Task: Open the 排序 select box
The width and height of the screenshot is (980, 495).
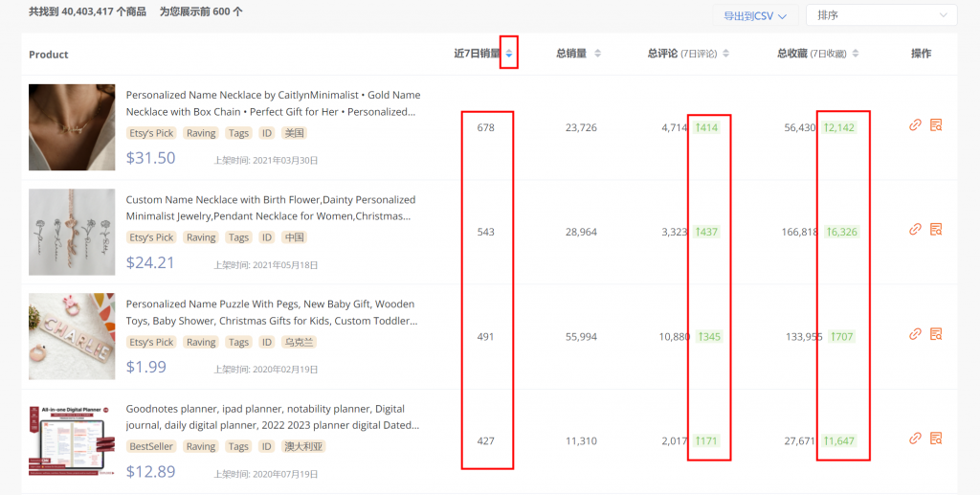Action: 880,16
